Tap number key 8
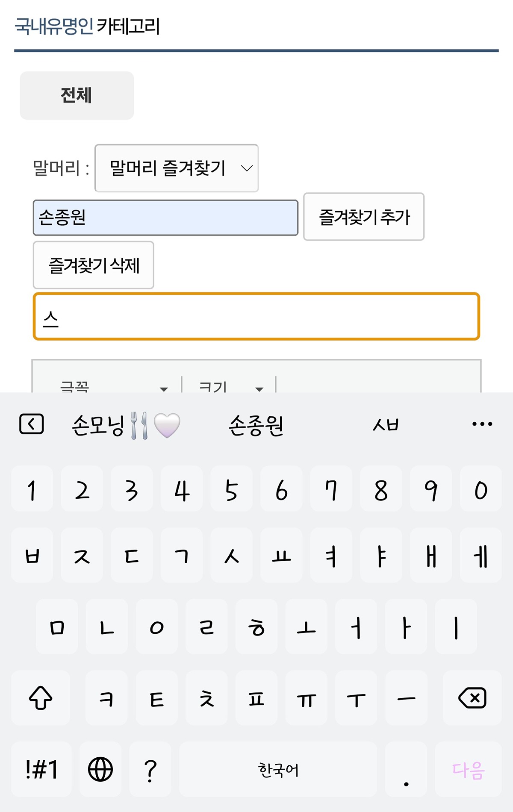Screen dimensions: 513x812 (x=381, y=488)
